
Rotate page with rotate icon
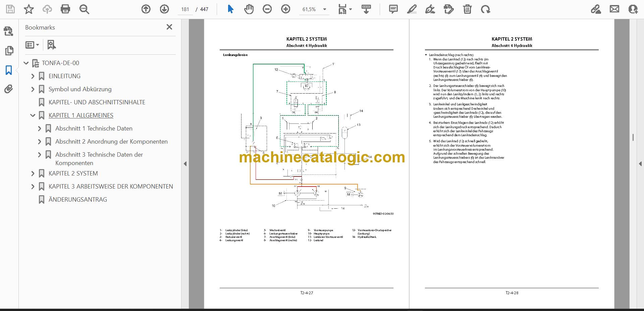tap(485, 9)
